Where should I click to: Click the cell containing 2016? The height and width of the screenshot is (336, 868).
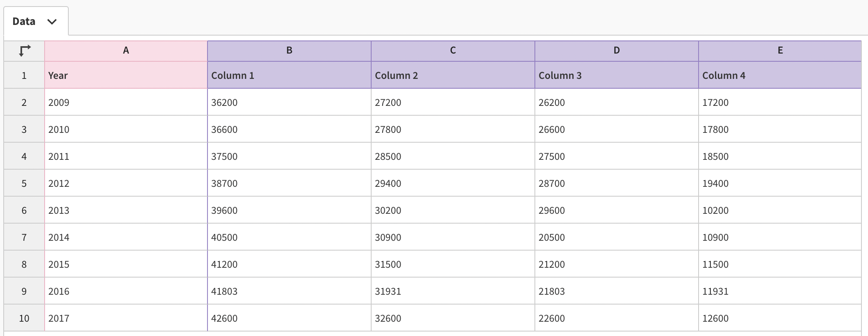point(126,291)
